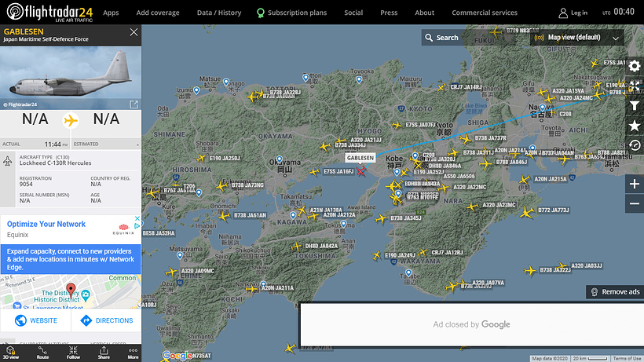Open bookmarks star icon
The width and height of the screenshot is (644, 362).
pyautogui.click(x=635, y=126)
